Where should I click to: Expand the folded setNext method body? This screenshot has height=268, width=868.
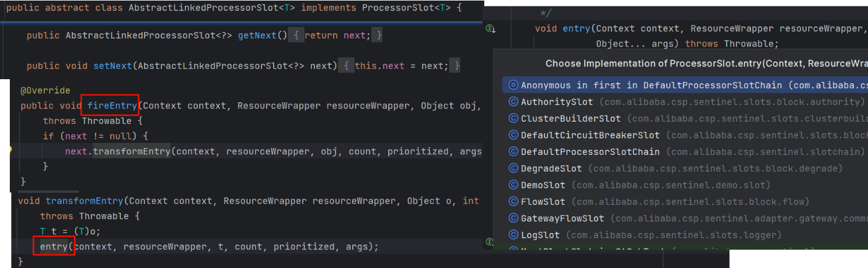pos(346,66)
